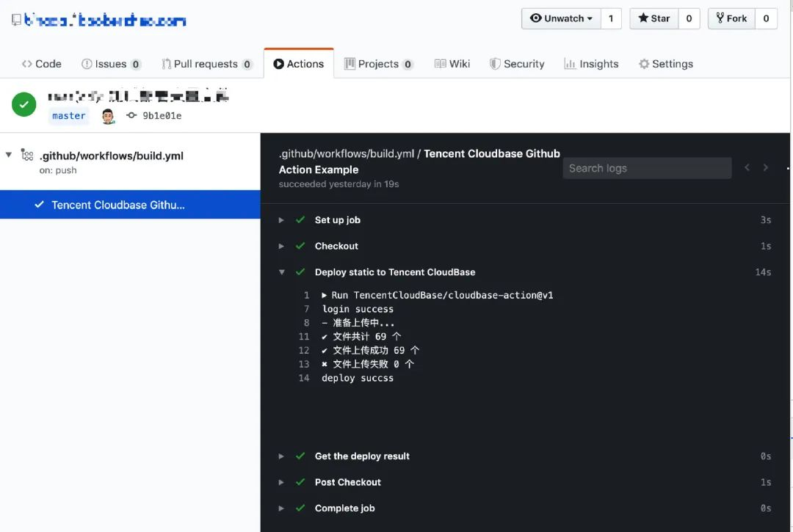Open the Issues tab
Screen dimensions: 793x532
[x=112, y=64]
